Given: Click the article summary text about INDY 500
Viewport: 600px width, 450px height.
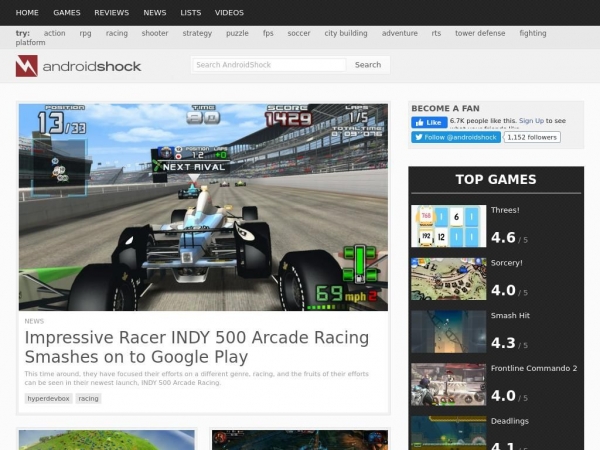Looking at the screenshot, I should tap(196, 378).
